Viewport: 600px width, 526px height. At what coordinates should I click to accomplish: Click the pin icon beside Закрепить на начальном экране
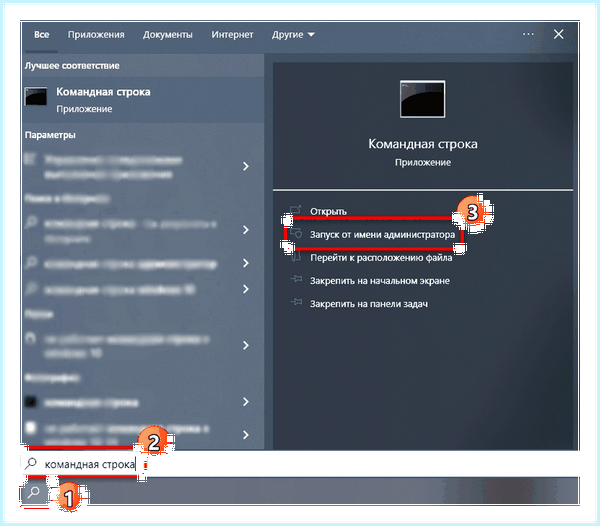pyautogui.click(x=296, y=279)
